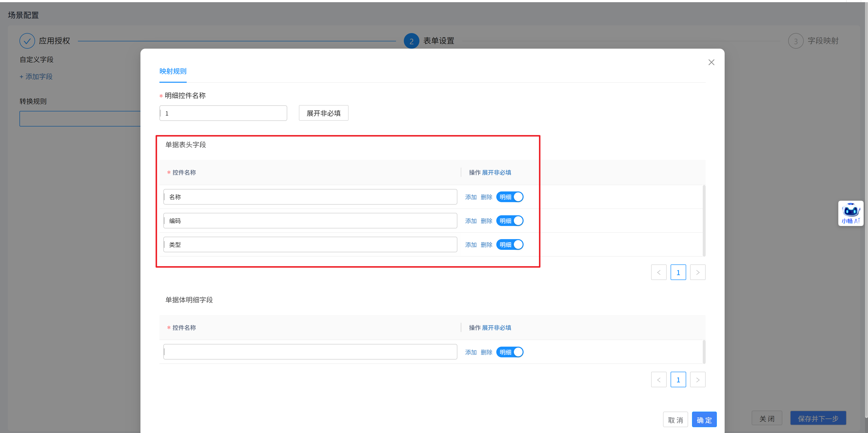Click step 3 字段映射 circle icon
The width and height of the screenshot is (868, 433).
[x=795, y=41]
